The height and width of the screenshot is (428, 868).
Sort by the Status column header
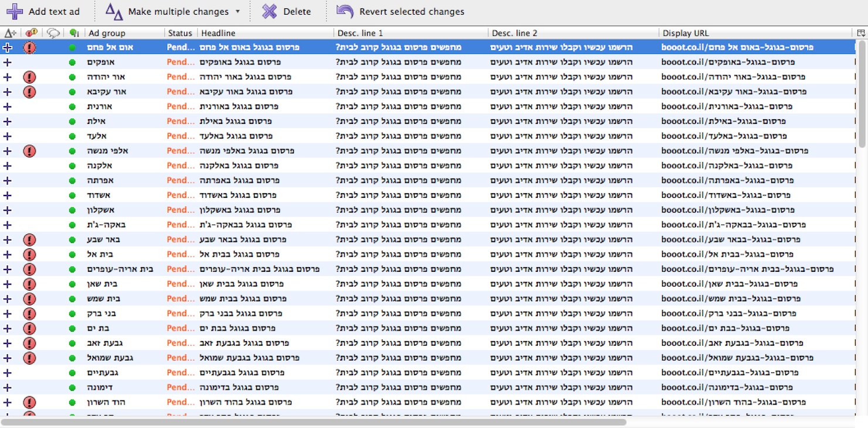point(181,33)
